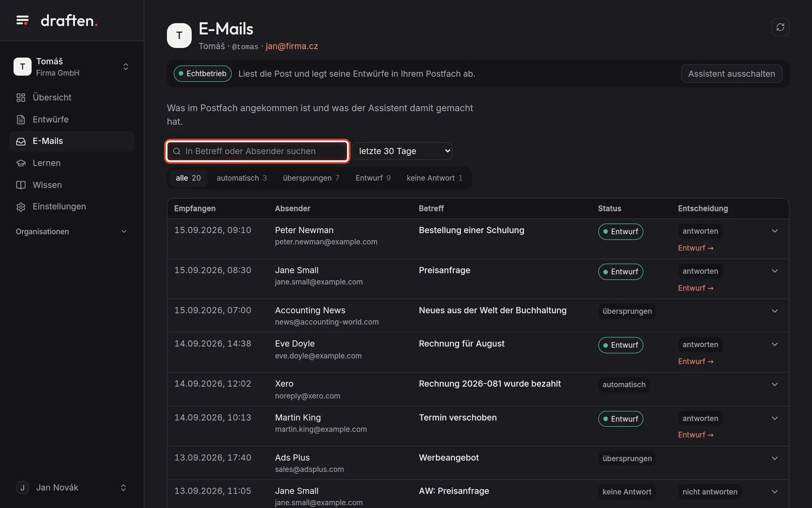Click the automatisch badge for Xero

623,385
